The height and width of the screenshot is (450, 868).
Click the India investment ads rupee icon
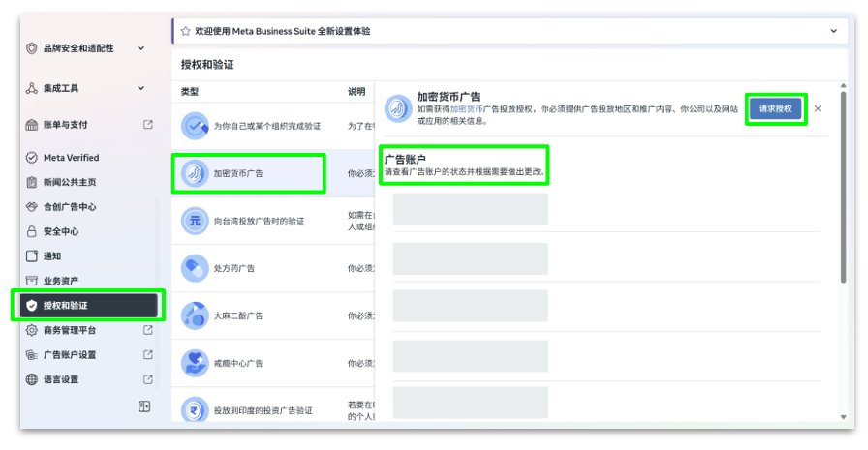click(195, 410)
